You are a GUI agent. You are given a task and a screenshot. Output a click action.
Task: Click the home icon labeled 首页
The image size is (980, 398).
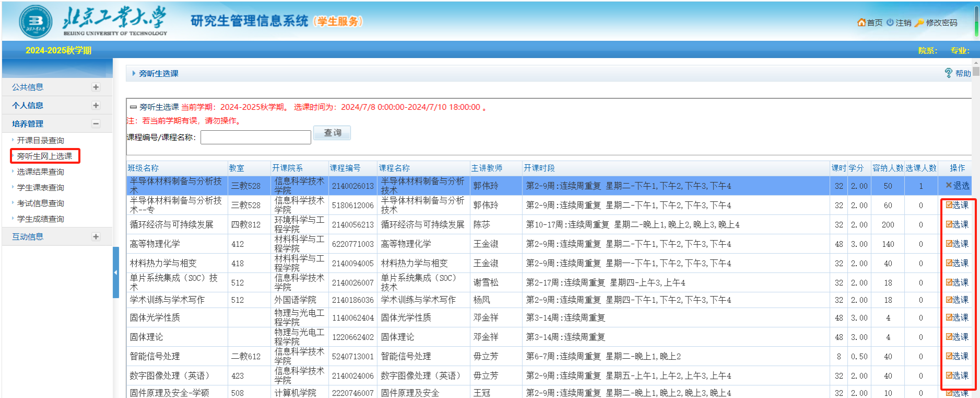[x=861, y=22]
